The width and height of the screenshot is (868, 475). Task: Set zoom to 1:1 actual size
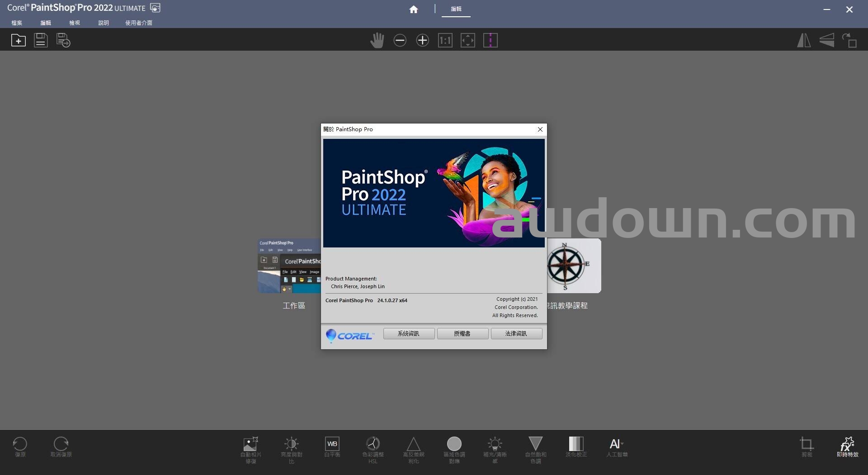[445, 40]
